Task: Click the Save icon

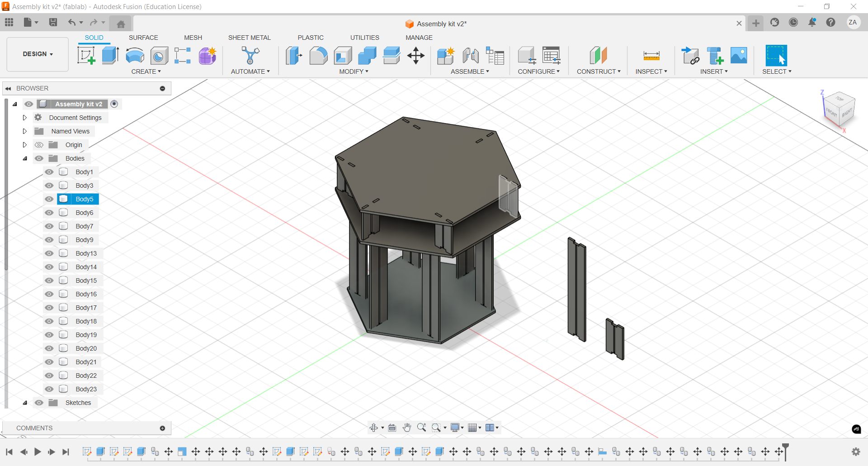Action: (53, 22)
